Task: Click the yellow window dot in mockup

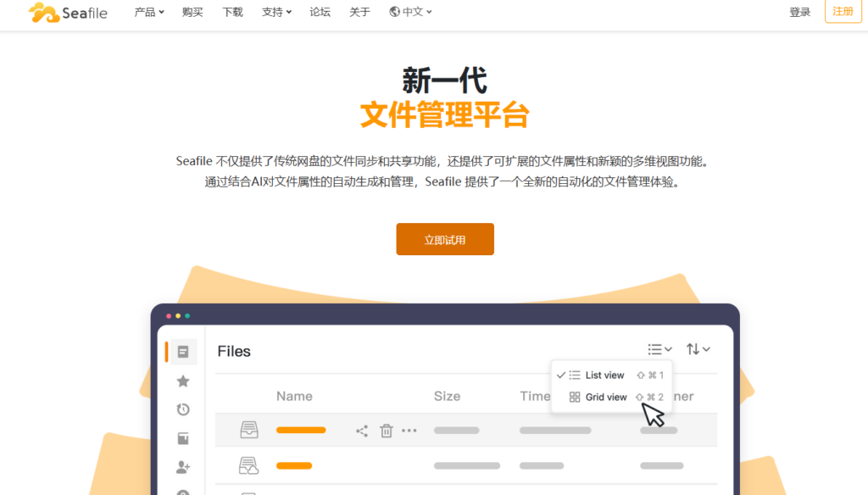Action: click(178, 315)
